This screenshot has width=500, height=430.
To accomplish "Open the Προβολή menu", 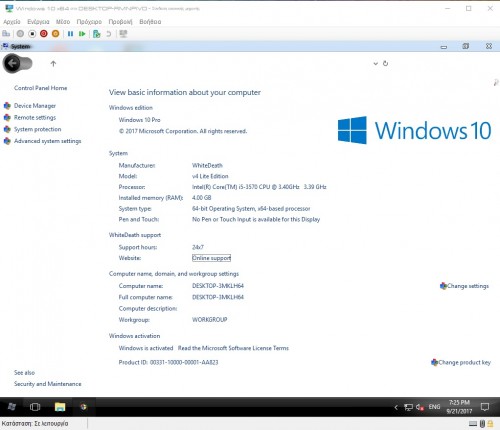I will pos(121,22).
